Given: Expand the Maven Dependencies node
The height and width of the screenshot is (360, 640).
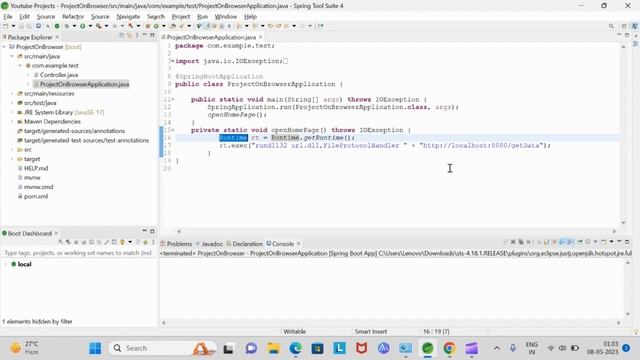Looking at the screenshot, I should [x=12, y=122].
